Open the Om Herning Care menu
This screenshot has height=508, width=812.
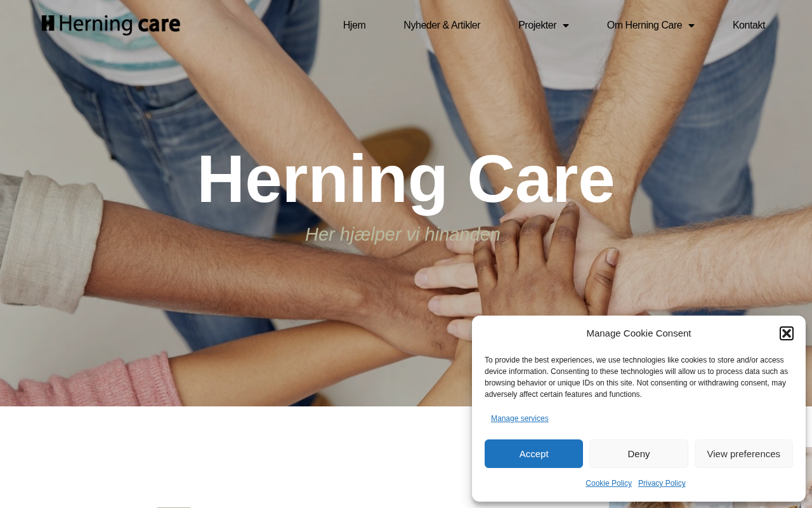point(645,25)
